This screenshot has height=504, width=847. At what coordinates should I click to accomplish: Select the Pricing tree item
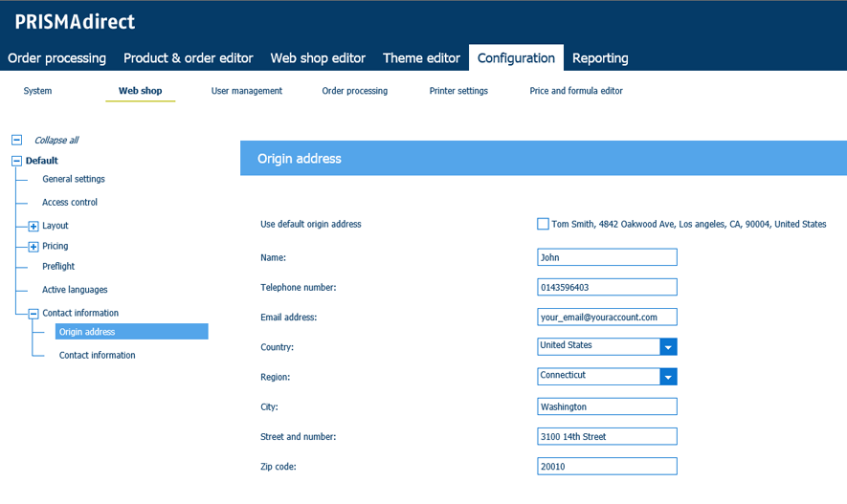[x=56, y=246]
